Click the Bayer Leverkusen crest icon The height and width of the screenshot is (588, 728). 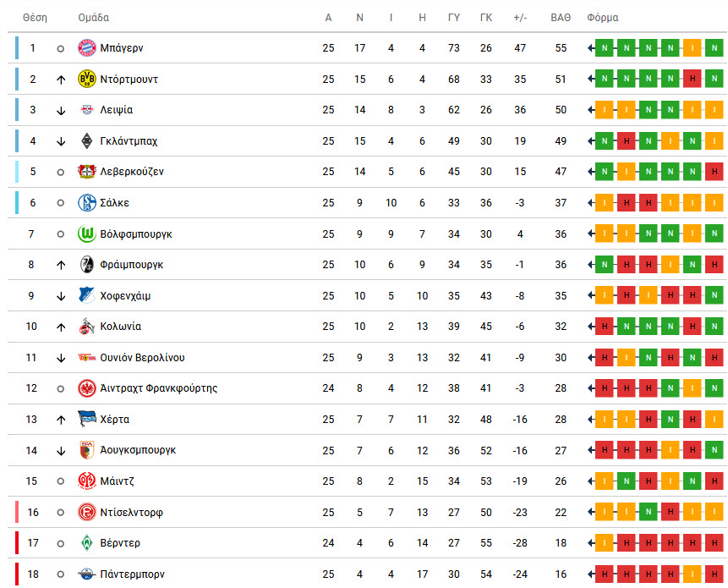point(87,172)
